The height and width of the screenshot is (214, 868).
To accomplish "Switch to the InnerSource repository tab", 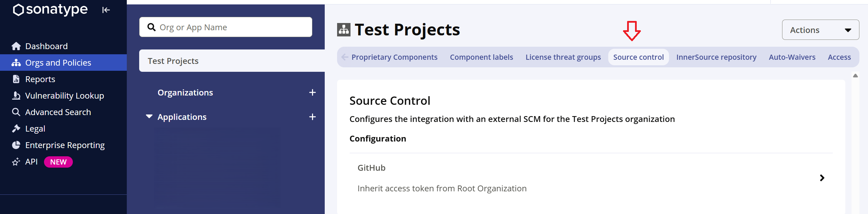I will pyautogui.click(x=716, y=57).
